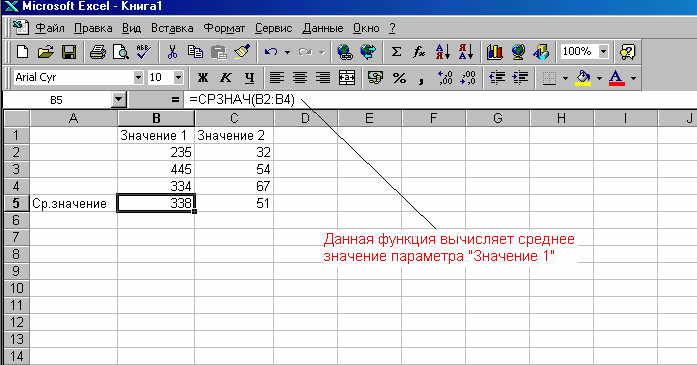
Task: Open Web toolbar icon
Action: (x=368, y=52)
